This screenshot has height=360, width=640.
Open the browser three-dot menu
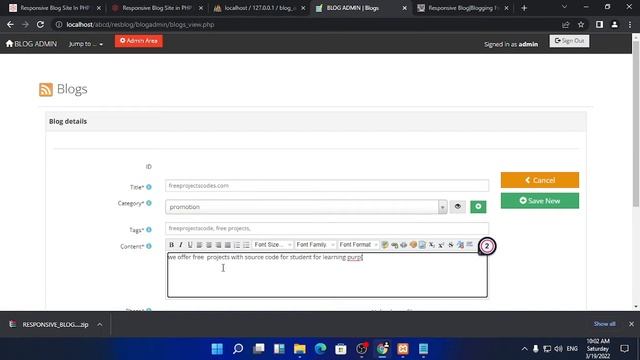pos(630,24)
